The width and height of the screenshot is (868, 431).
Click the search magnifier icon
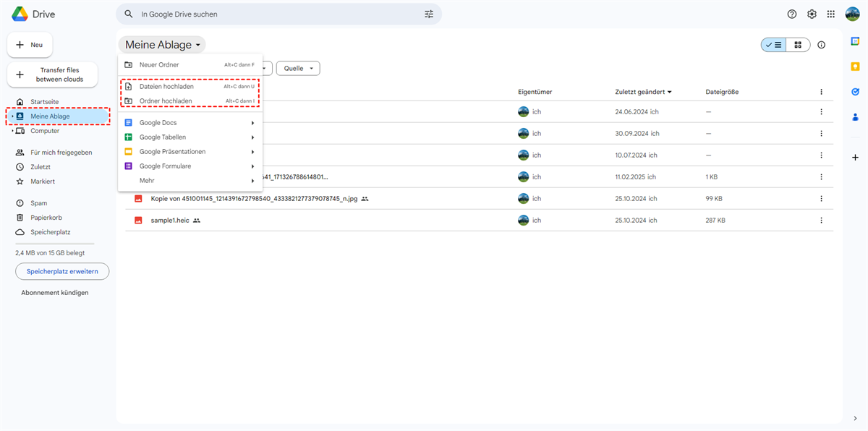pyautogui.click(x=129, y=14)
